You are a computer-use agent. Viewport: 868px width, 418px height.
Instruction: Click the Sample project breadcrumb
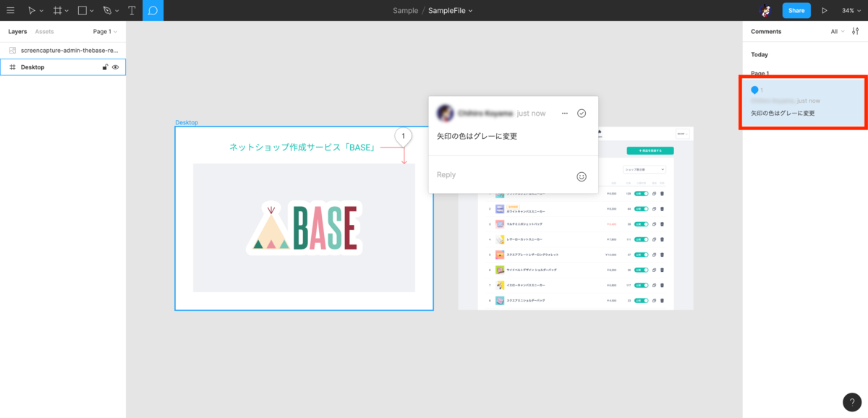pos(405,10)
